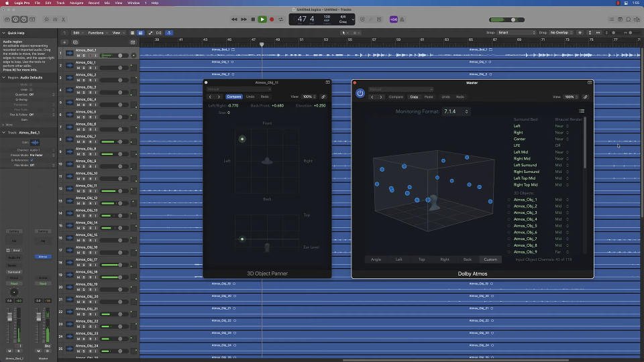Select the Left view tab in Dolby Atmos
The image size is (644, 362).
click(x=398, y=259)
